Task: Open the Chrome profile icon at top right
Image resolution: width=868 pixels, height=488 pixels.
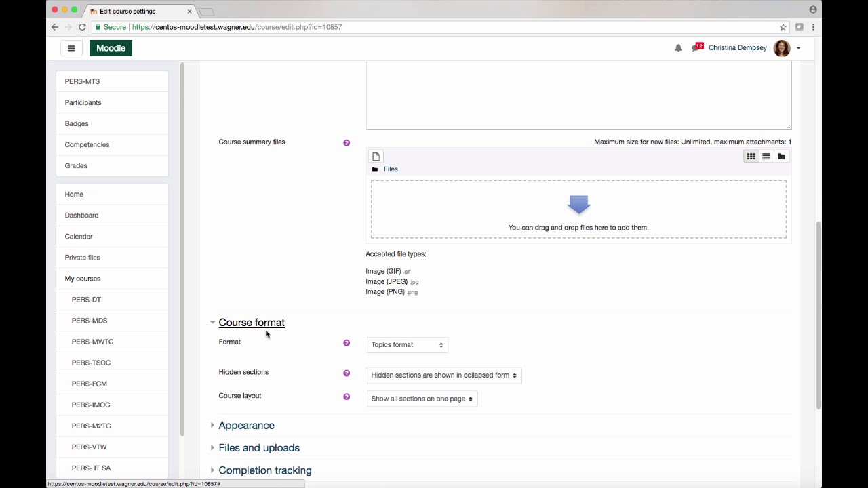Action: point(813,9)
